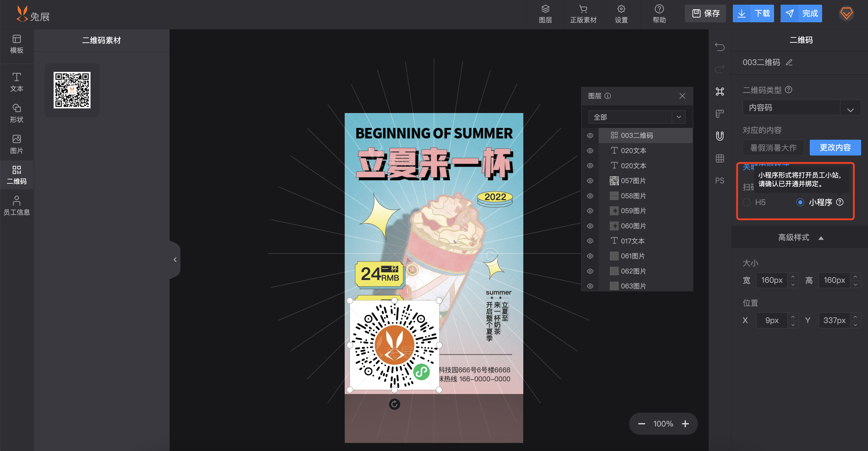Click info icon beside 图层 panel title
The height and width of the screenshot is (451, 868).
point(608,96)
